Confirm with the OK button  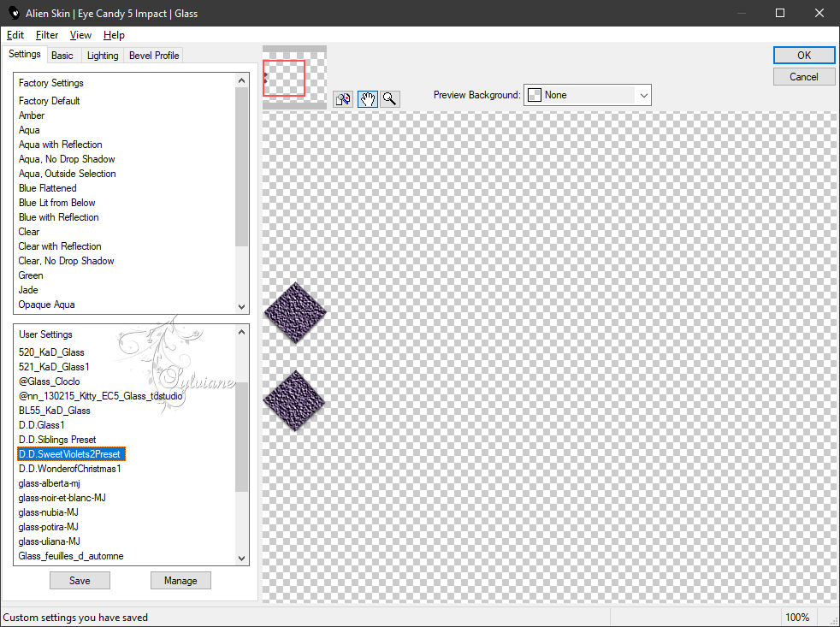tap(803, 56)
